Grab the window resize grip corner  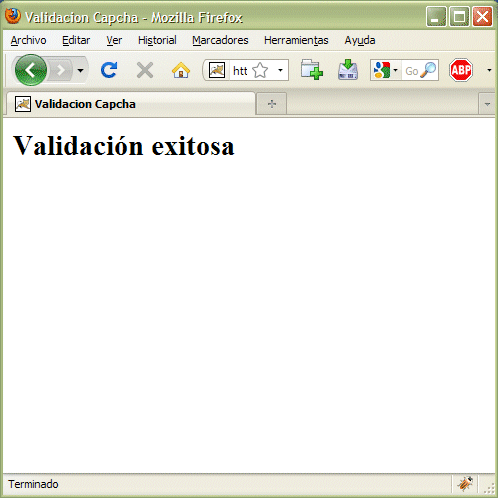click(x=489, y=489)
